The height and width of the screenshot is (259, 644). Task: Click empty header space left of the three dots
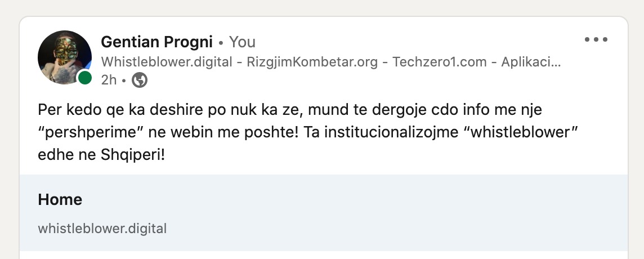pyautogui.click(x=411, y=40)
